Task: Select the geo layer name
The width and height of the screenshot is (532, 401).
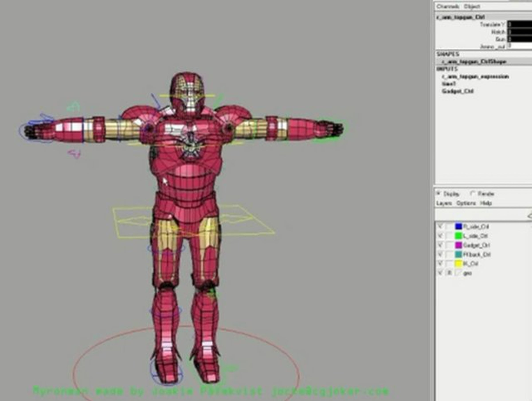Action: pyautogui.click(x=467, y=273)
